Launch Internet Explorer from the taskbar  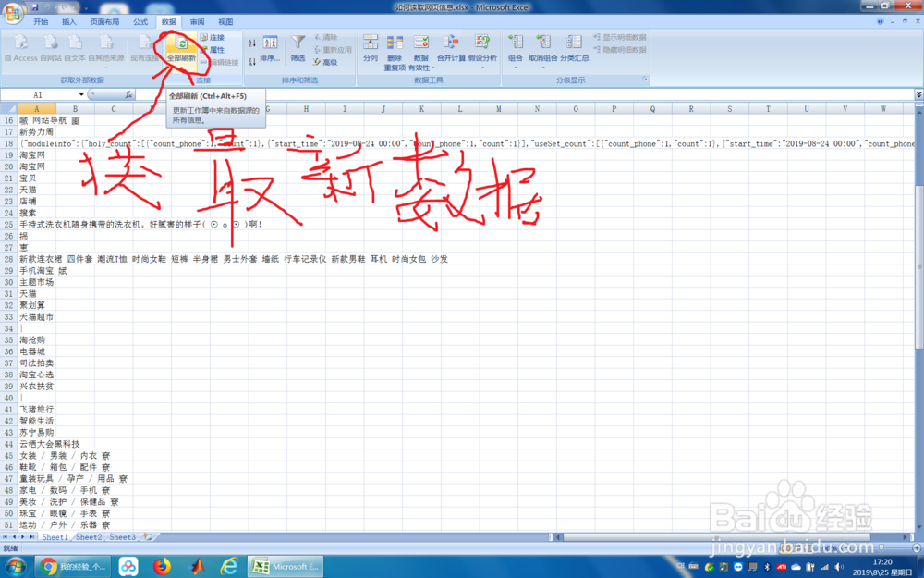click(x=229, y=567)
